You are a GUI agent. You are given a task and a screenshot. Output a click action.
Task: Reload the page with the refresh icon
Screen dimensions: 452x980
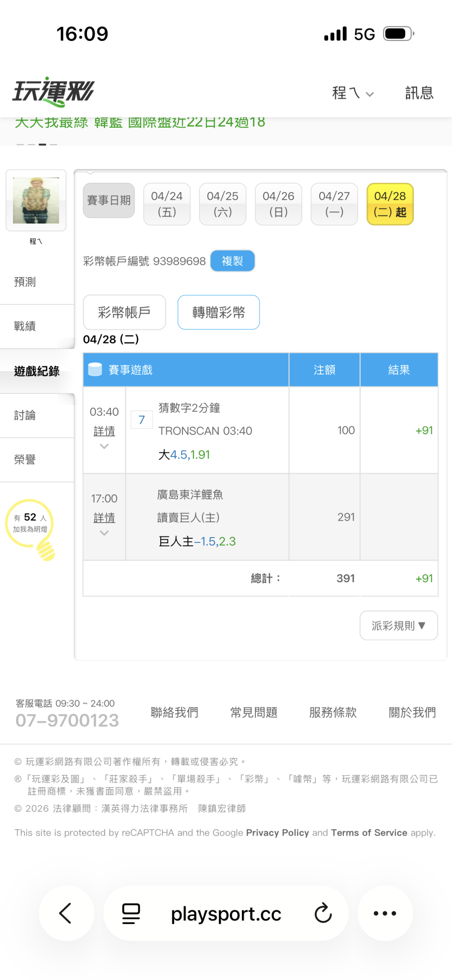point(323,913)
